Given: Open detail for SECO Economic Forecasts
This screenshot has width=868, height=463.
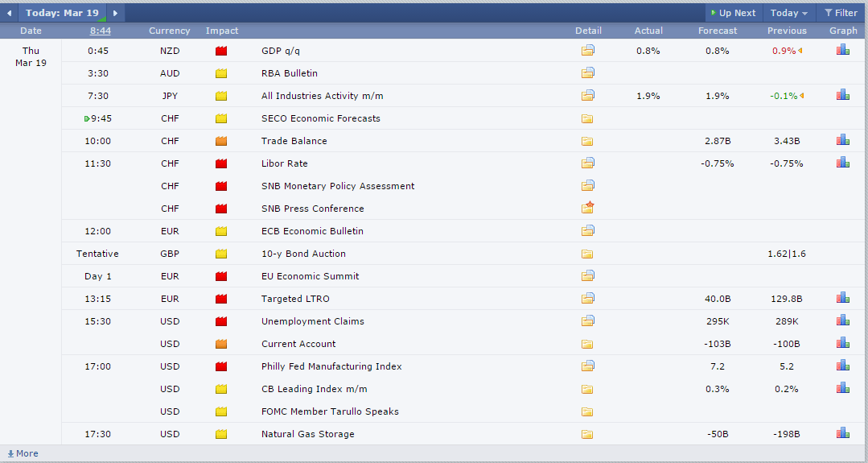Looking at the screenshot, I should [587, 118].
